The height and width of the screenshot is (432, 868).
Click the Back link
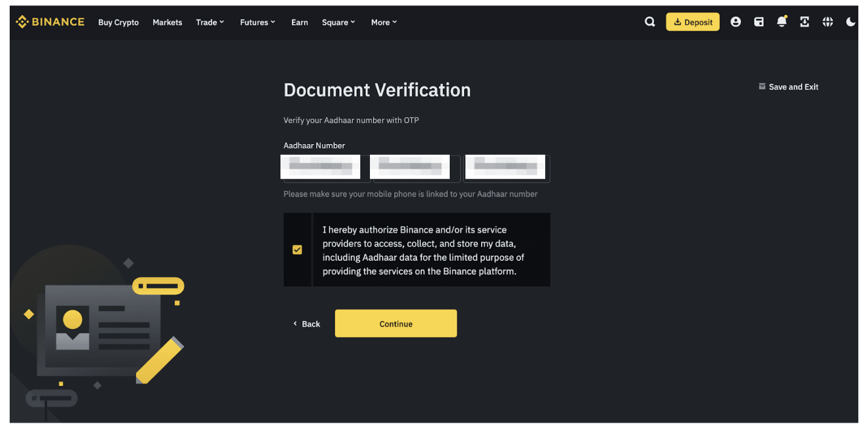307,324
